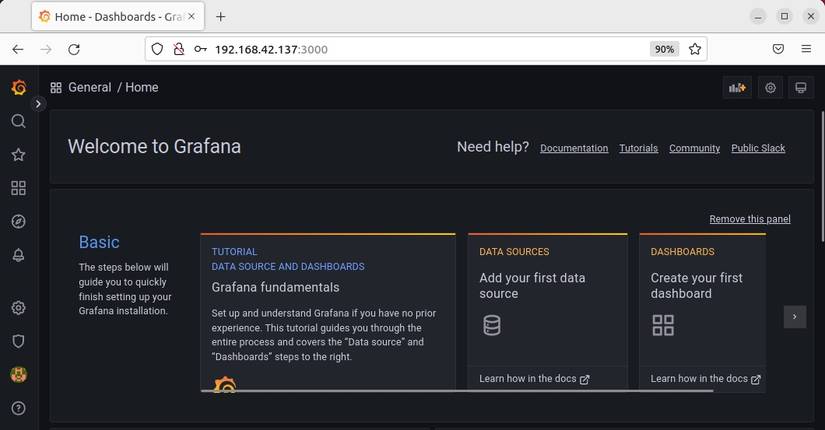The height and width of the screenshot is (430, 825).
Task: Open Dashboard settings gear in top bar
Action: pos(770,88)
